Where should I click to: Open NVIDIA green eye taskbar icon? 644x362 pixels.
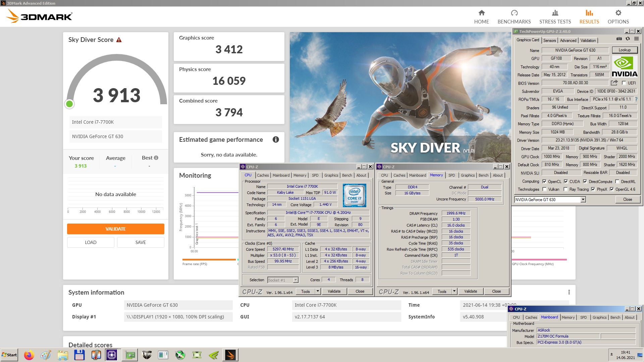214,355
